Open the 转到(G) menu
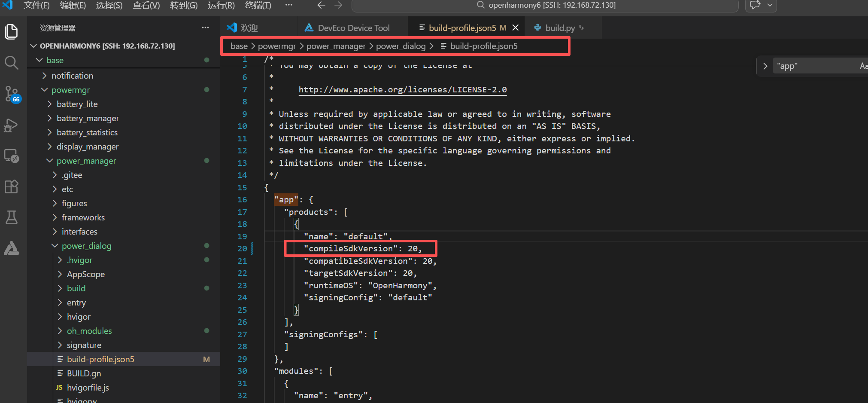Screen dimensions: 868x403 pos(184,5)
